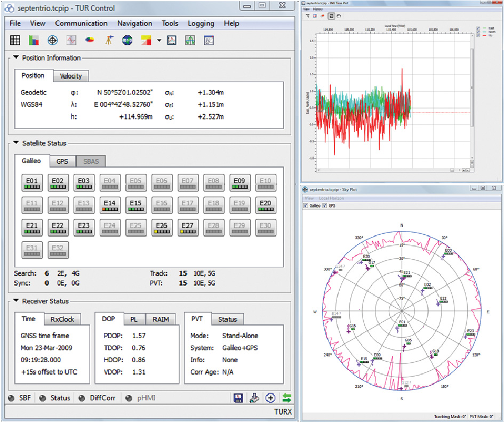Click the grid table icon in the toolbar
The height and width of the screenshot is (422, 504).
pyautogui.click(x=15, y=40)
